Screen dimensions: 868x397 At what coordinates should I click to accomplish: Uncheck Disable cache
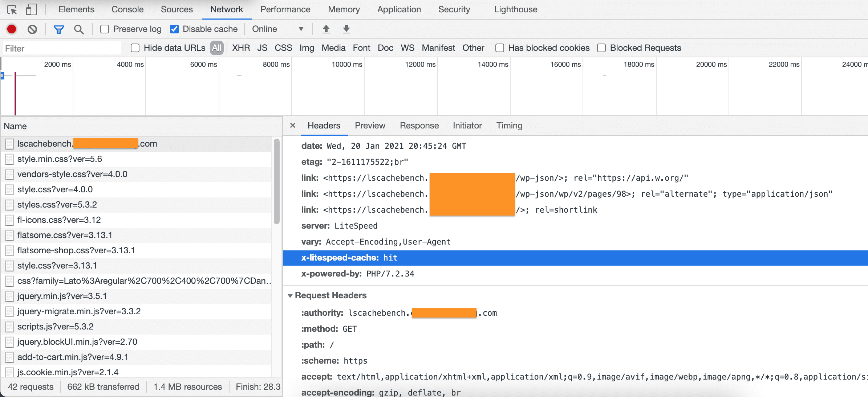174,29
